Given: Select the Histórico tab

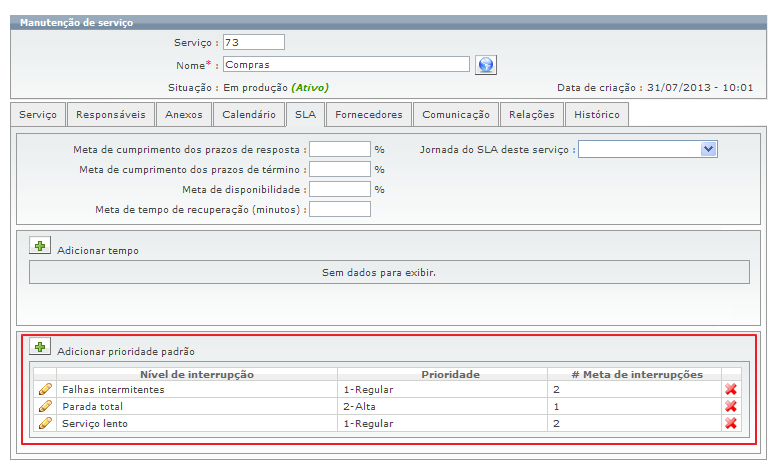Looking at the screenshot, I should coord(597,115).
